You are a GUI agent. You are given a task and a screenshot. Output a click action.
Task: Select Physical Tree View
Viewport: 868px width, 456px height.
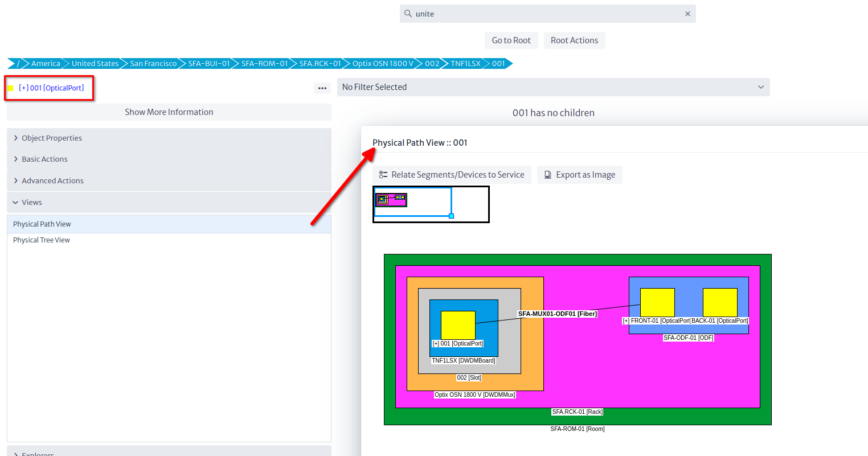click(42, 240)
